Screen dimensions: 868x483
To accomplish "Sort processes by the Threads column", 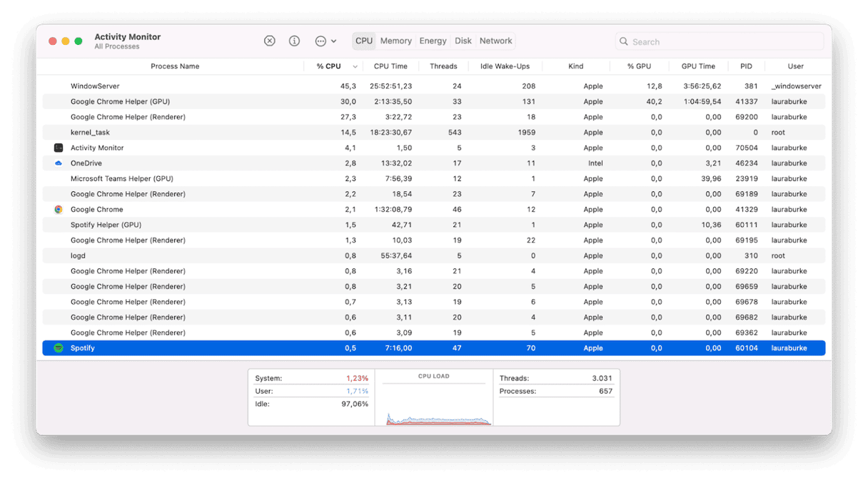I will (x=443, y=66).
